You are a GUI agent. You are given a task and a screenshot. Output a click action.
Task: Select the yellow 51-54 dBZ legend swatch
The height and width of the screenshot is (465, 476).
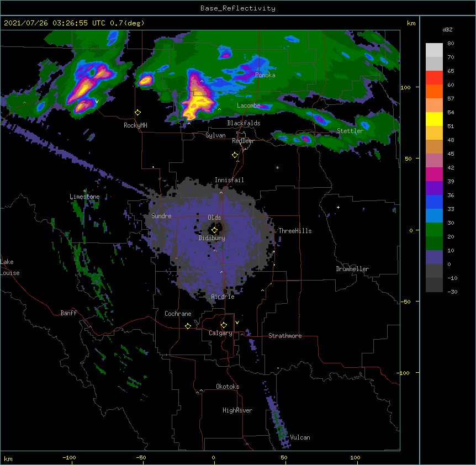click(434, 119)
